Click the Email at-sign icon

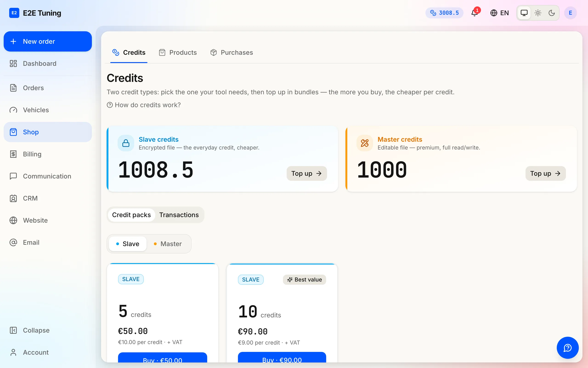point(13,242)
